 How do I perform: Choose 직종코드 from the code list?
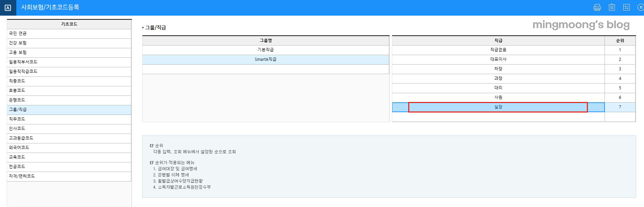coord(69,81)
